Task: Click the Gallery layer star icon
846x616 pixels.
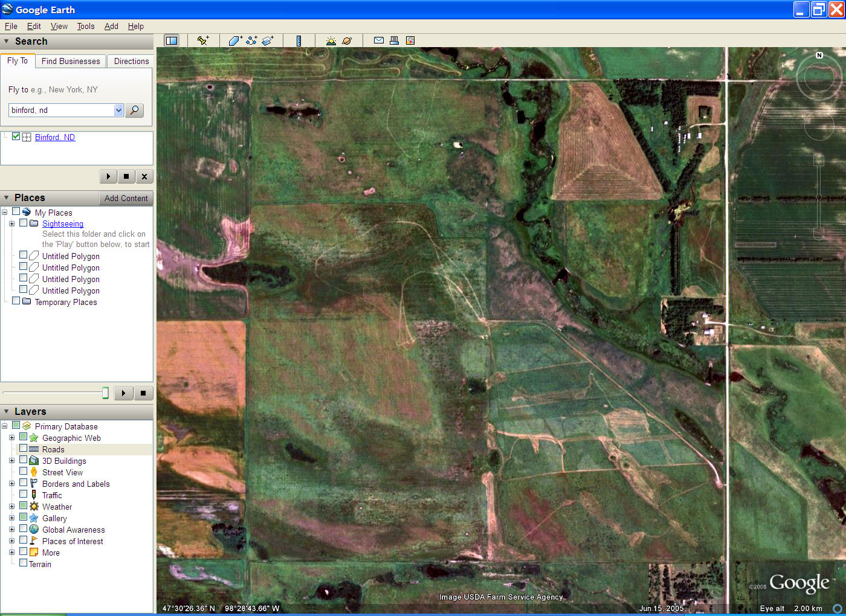Action: pos(34,518)
